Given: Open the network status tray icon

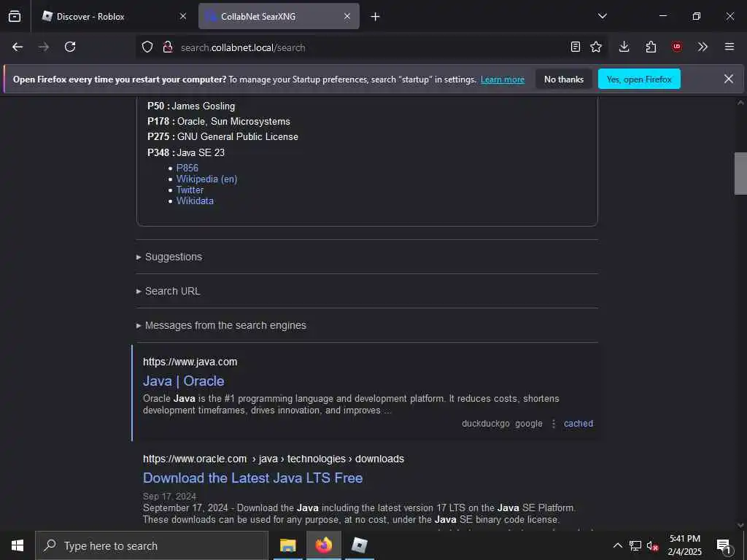Looking at the screenshot, I should click(635, 545).
